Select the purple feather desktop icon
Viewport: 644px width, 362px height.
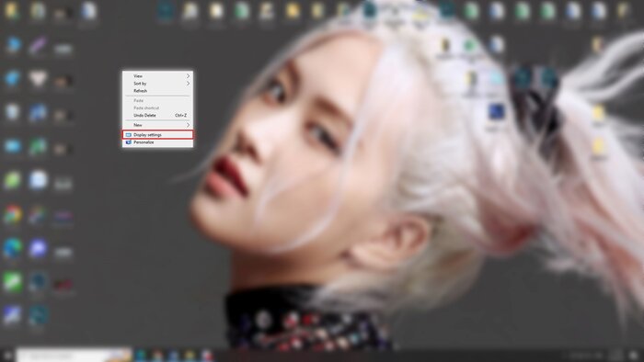[38, 45]
